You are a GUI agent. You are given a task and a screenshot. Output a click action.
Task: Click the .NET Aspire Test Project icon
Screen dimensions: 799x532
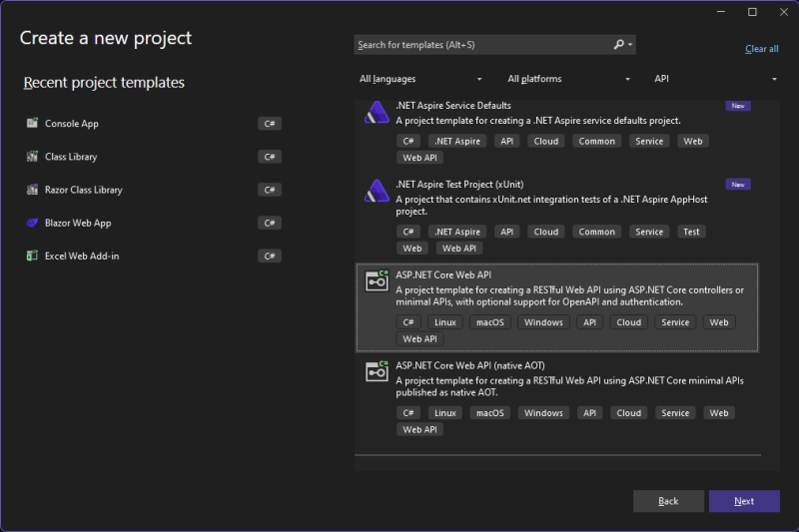click(x=378, y=191)
